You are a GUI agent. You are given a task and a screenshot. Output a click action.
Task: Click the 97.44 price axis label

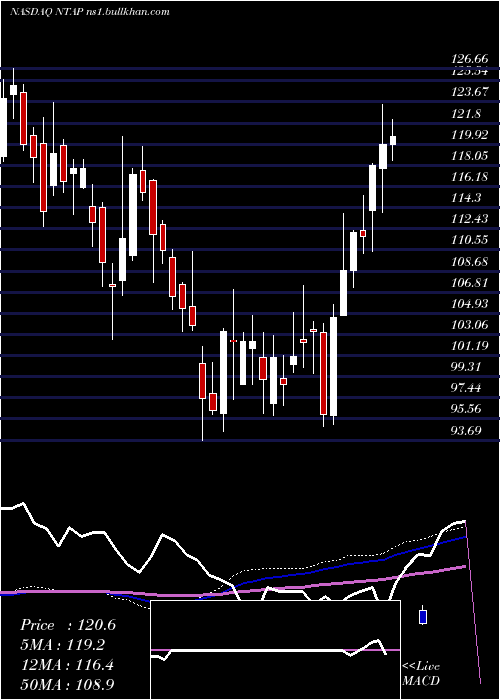tap(467, 388)
